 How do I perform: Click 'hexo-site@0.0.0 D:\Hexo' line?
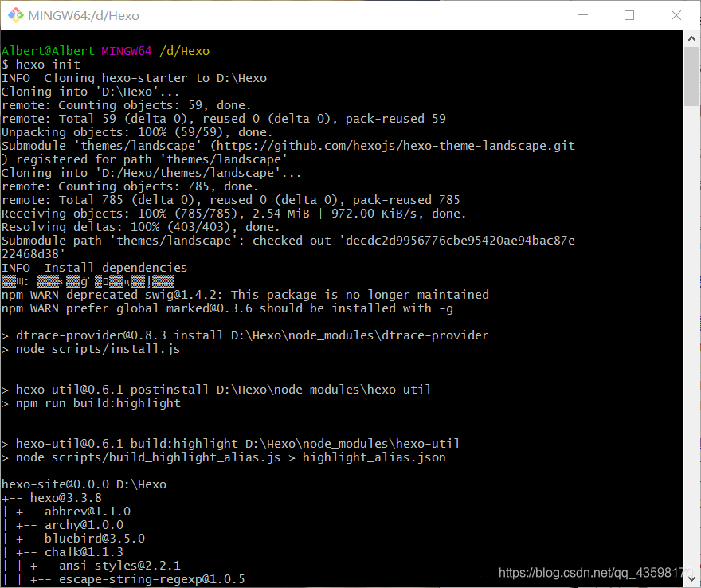coord(84,484)
